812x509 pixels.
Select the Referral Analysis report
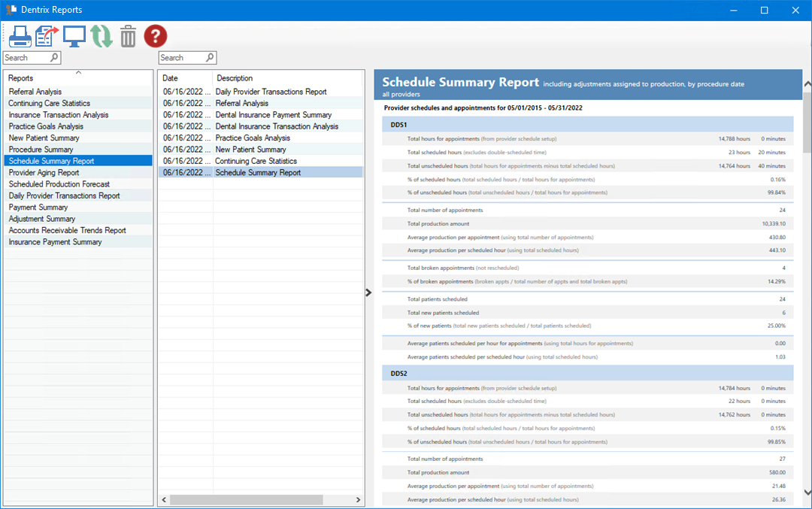(34, 91)
